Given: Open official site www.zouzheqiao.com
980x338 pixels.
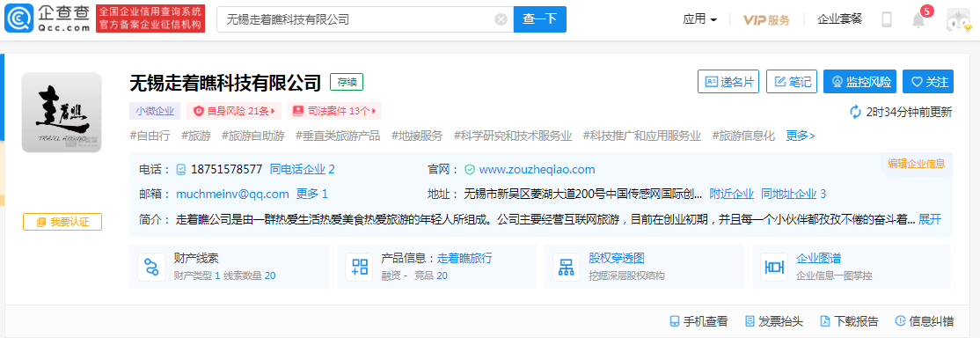Looking at the screenshot, I should [x=537, y=169].
